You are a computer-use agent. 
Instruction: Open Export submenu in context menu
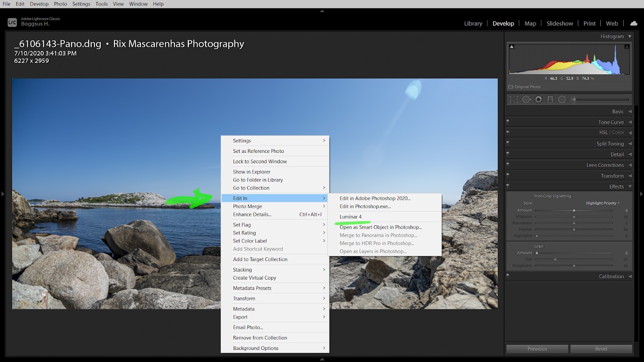275,317
